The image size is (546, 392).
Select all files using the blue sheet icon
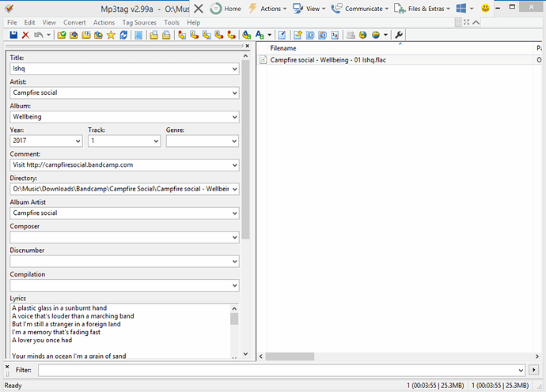click(x=138, y=35)
